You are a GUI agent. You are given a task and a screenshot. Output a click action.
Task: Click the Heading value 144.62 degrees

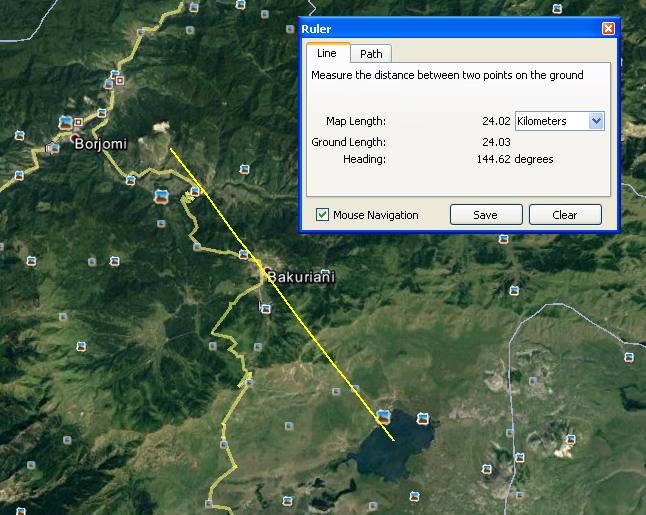point(515,159)
